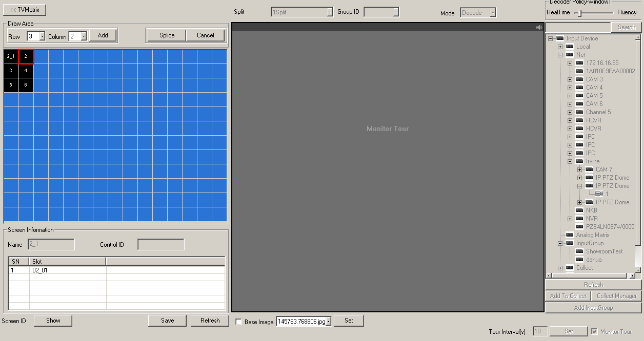The height and width of the screenshot is (341, 644).
Task: Select the PZB4LN087W0005 device icon
Action: point(579,227)
